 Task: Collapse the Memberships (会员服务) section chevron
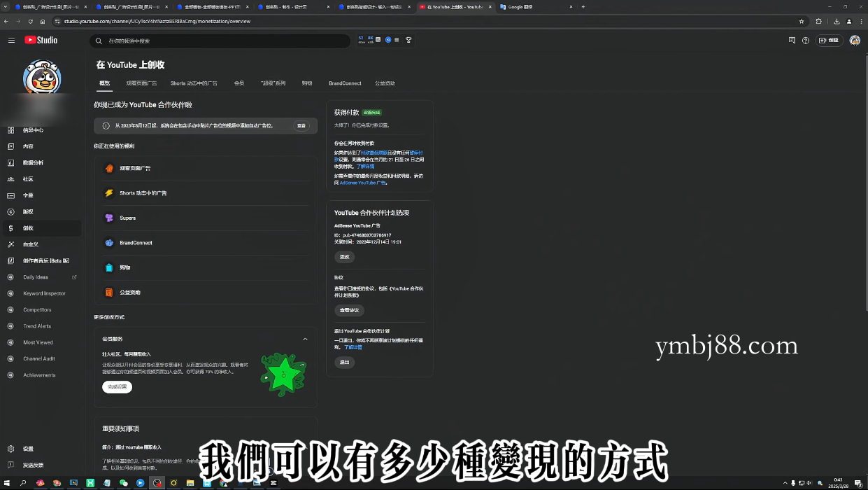coord(305,339)
